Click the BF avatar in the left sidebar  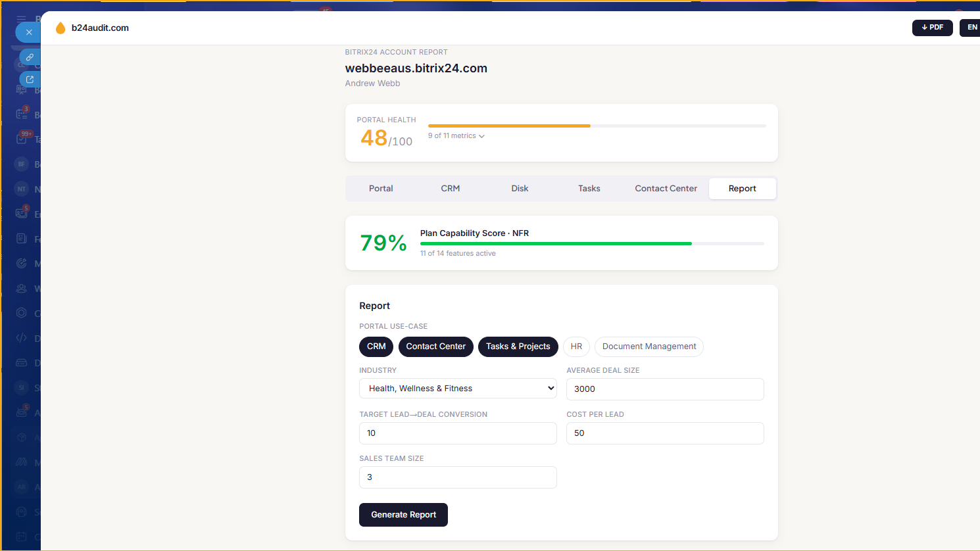(22, 164)
